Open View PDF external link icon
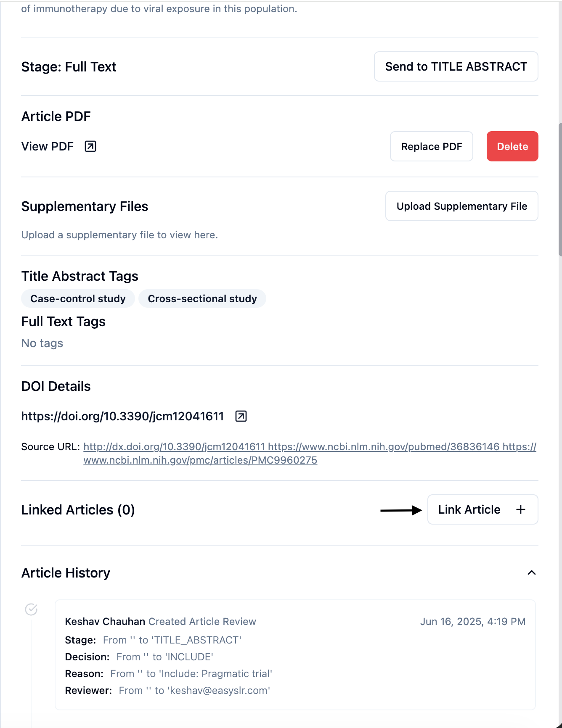The width and height of the screenshot is (562, 728). pyautogui.click(x=90, y=146)
